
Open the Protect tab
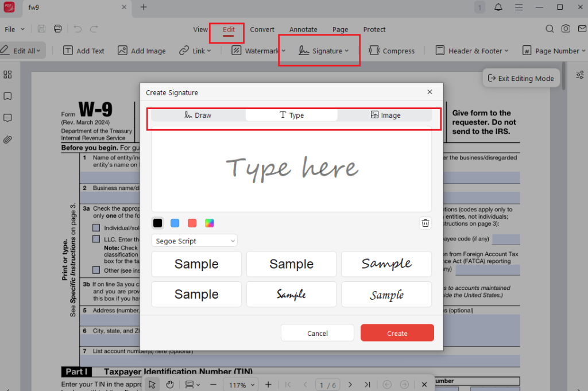(x=374, y=29)
